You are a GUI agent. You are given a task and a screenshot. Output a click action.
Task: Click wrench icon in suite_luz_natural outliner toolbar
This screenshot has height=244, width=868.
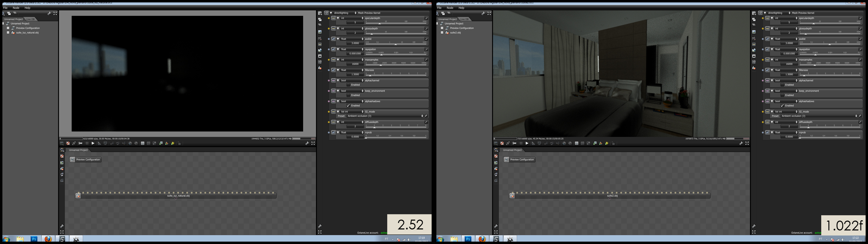click(x=49, y=13)
